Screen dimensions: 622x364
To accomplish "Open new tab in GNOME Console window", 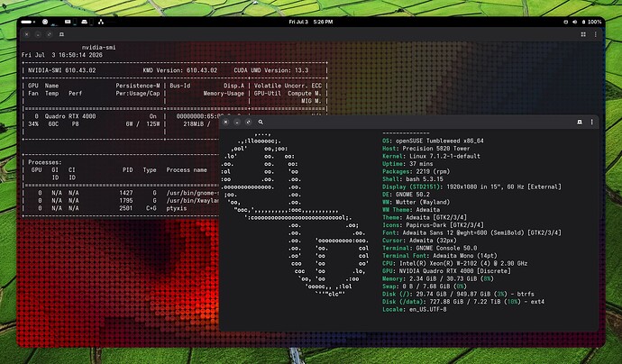I will [x=580, y=123].
